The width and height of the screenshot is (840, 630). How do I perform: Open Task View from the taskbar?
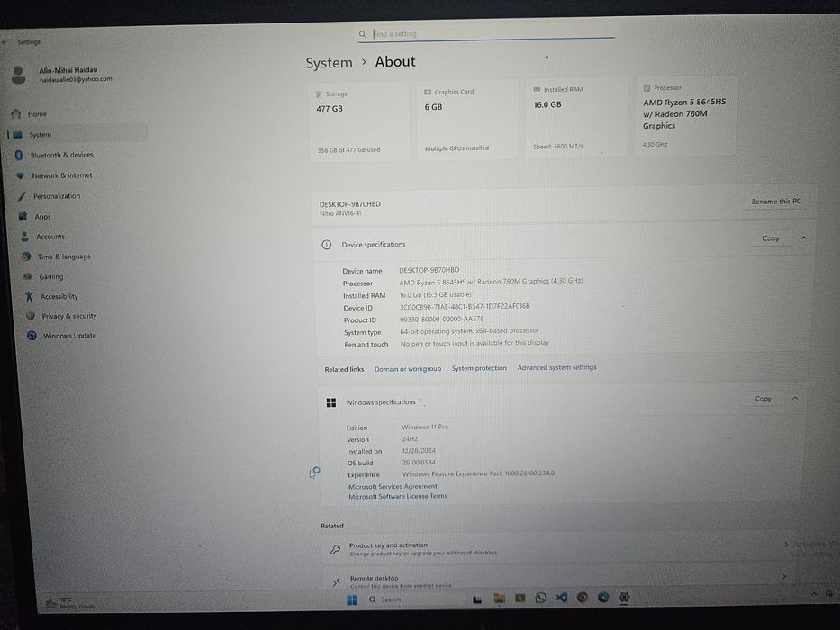coord(477,599)
